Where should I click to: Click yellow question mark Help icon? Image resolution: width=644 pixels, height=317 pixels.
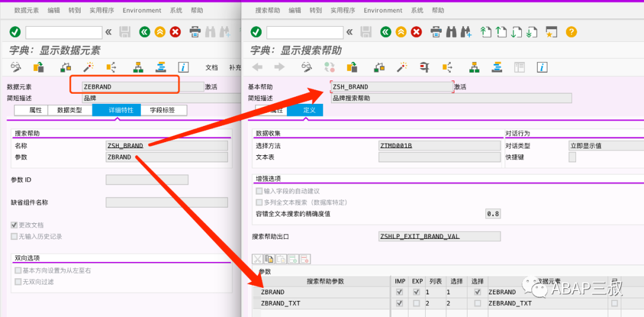click(x=571, y=32)
